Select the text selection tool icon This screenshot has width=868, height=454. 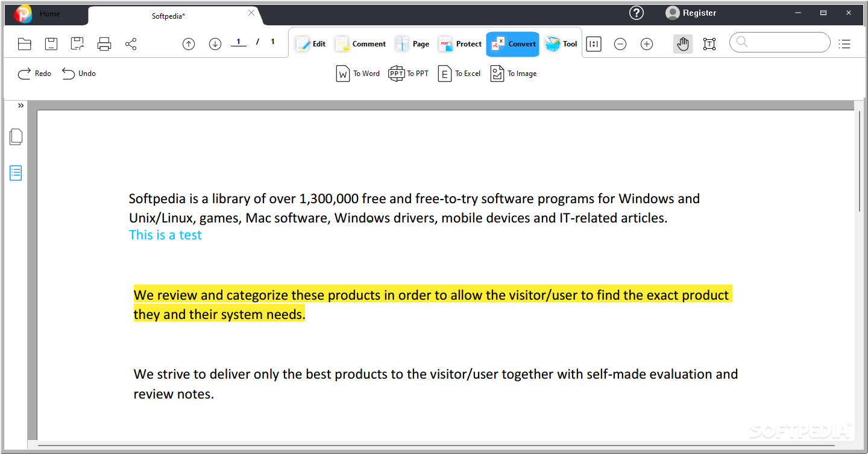tap(709, 44)
